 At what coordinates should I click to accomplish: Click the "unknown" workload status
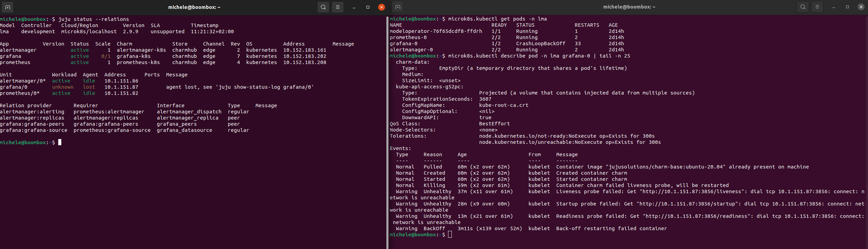[x=63, y=87]
